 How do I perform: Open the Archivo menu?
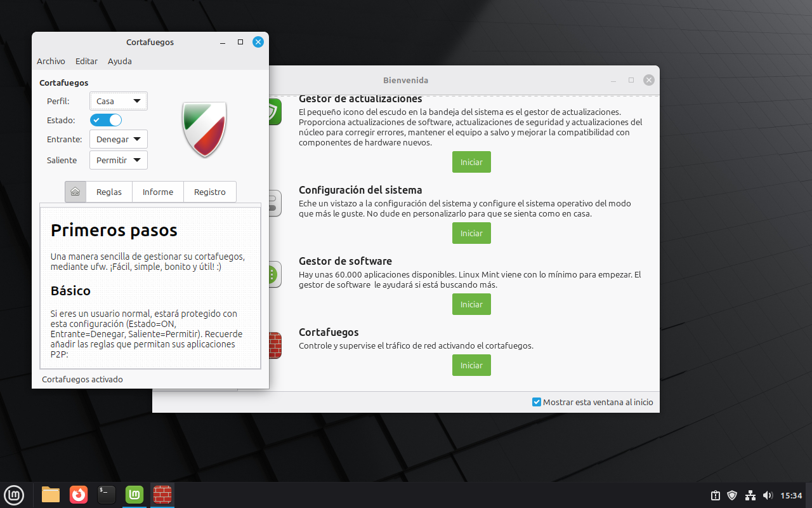pos(51,61)
